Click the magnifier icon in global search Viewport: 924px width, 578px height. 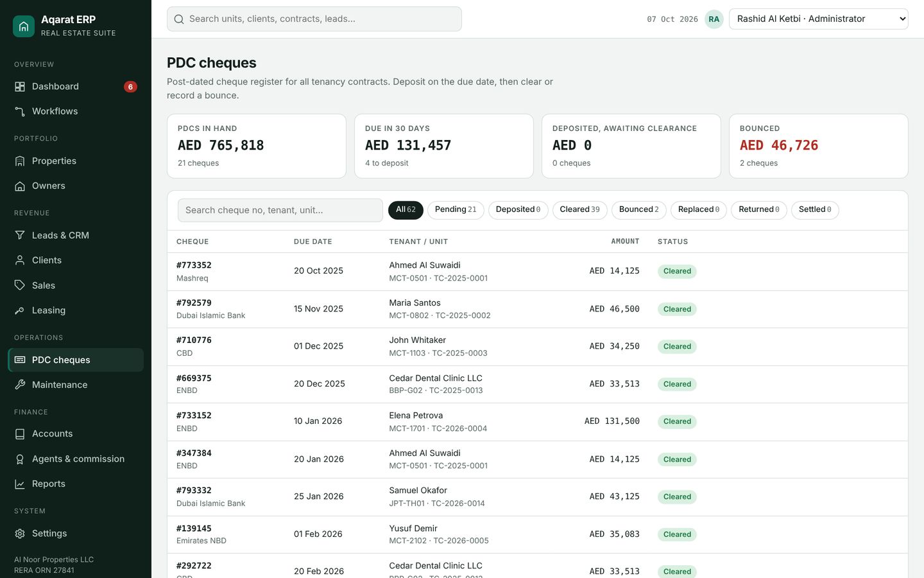(x=179, y=19)
